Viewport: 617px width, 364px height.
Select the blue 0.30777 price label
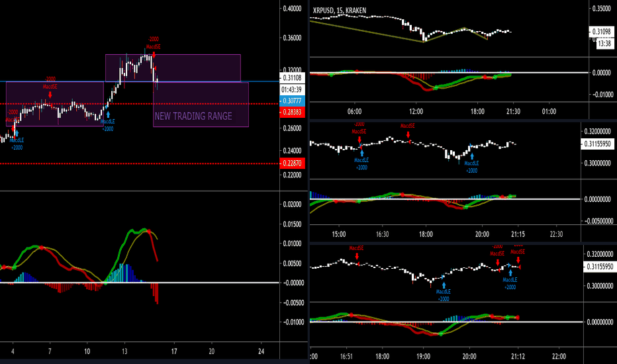click(x=292, y=101)
